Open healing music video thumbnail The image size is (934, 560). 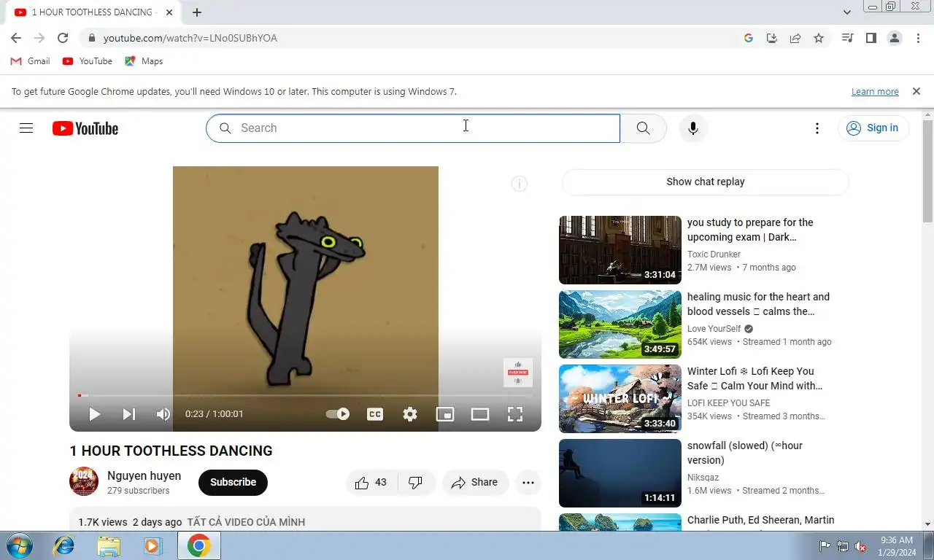point(620,324)
